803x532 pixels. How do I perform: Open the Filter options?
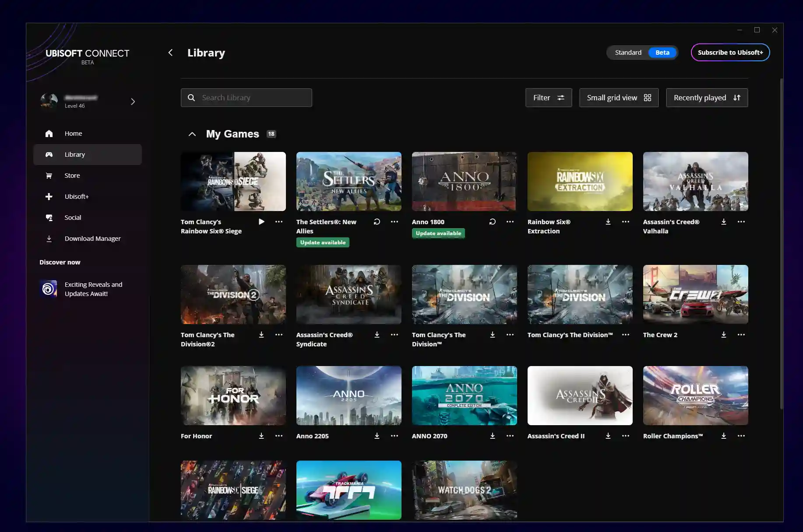[x=548, y=98]
